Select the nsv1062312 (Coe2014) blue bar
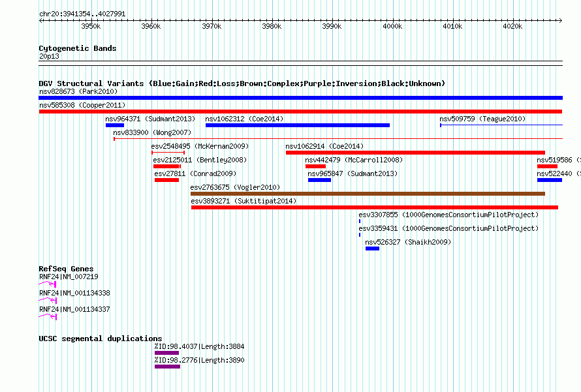 pos(298,125)
